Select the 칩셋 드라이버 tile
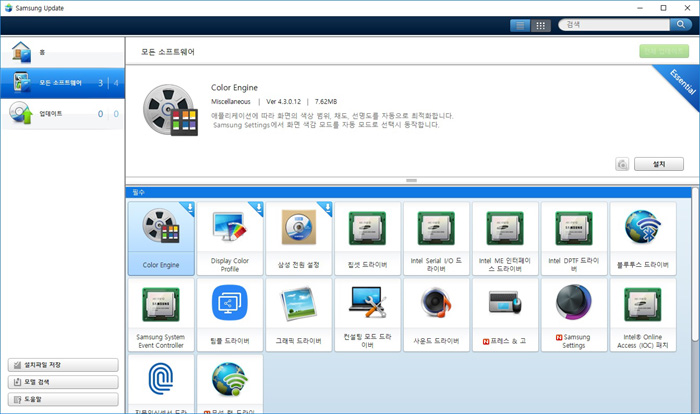Viewport: 700px width, 414px height. tap(367, 238)
